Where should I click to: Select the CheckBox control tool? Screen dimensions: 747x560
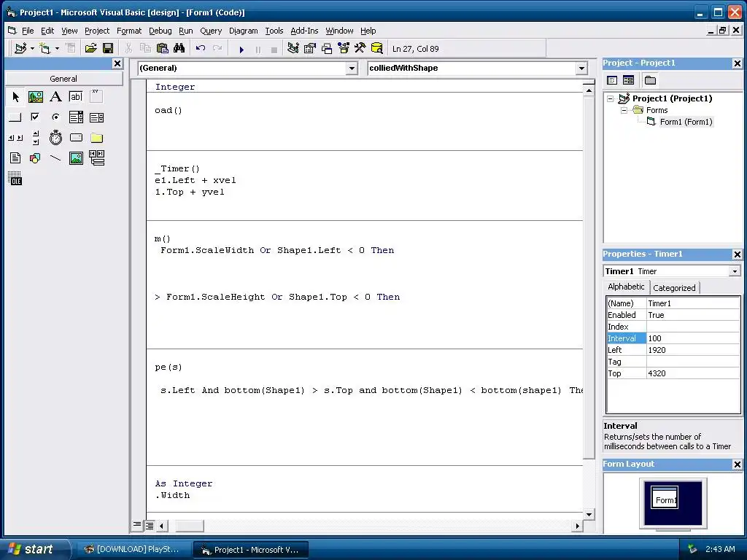click(36, 117)
